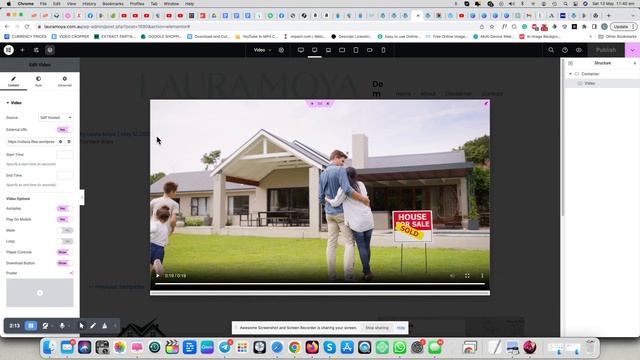Viewport: 640px width, 360px height.
Task: Select desktop responsive mode icon
Action: (x=315, y=50)
